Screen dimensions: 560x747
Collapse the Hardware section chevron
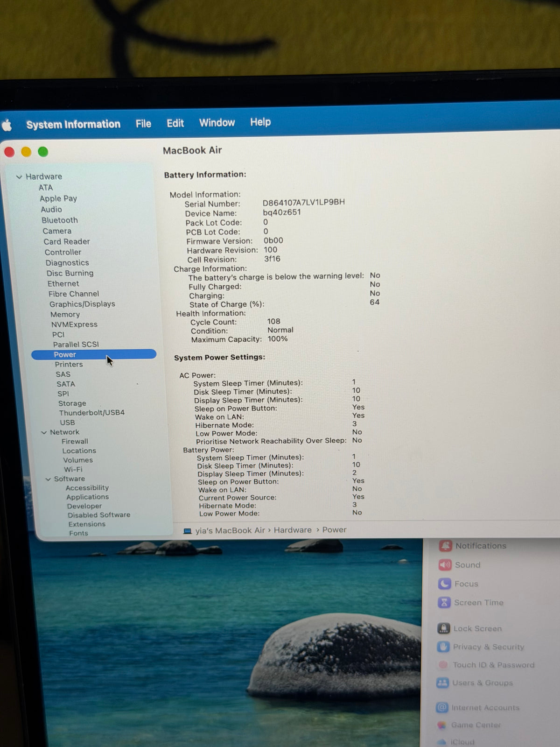(x=19, y=177)
